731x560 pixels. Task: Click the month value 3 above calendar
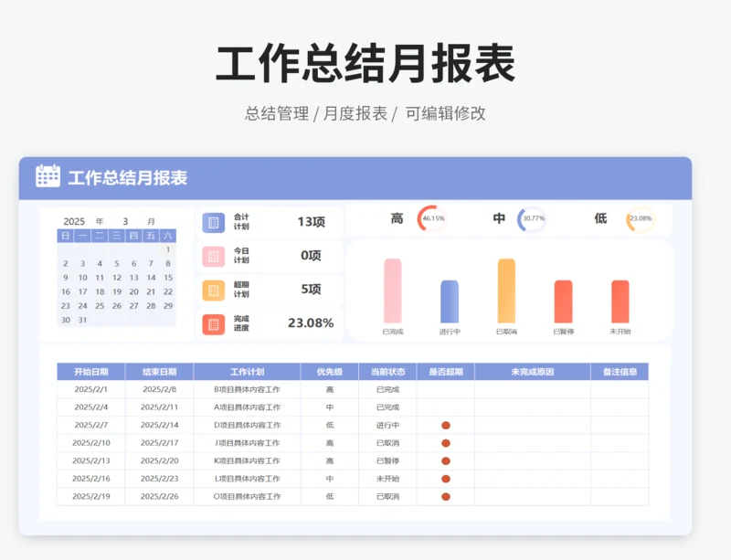pyautogui.click(x=125, y=221)
